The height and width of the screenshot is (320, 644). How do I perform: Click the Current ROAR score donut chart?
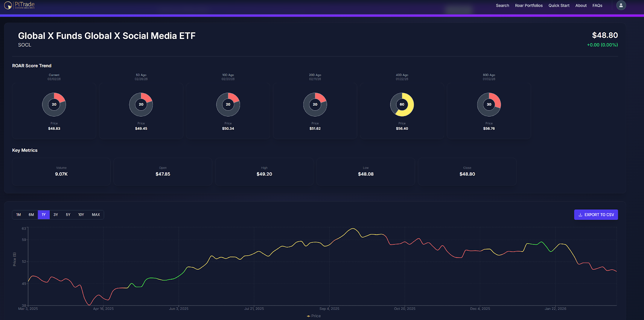coord(54,105)
